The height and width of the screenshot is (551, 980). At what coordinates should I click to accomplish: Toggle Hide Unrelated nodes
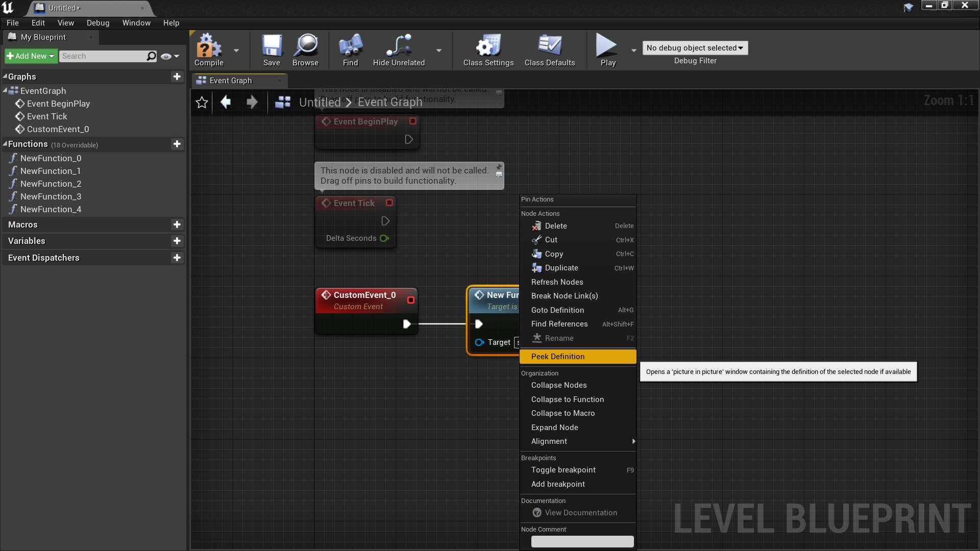click(x=399, y=48)
